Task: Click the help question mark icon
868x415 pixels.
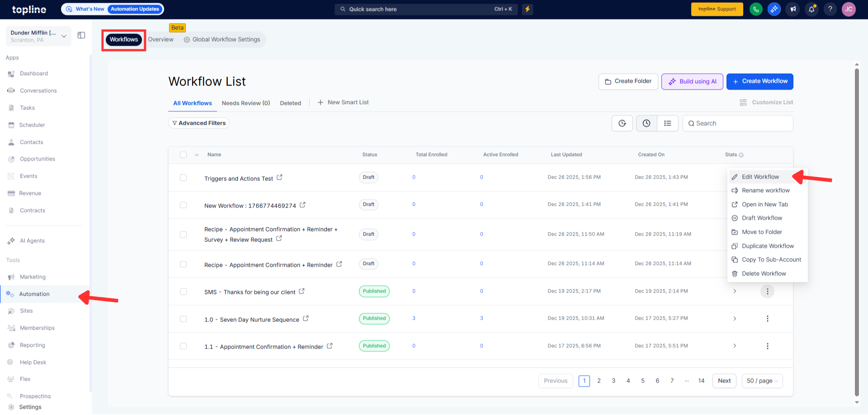Action: pos(830,9)
